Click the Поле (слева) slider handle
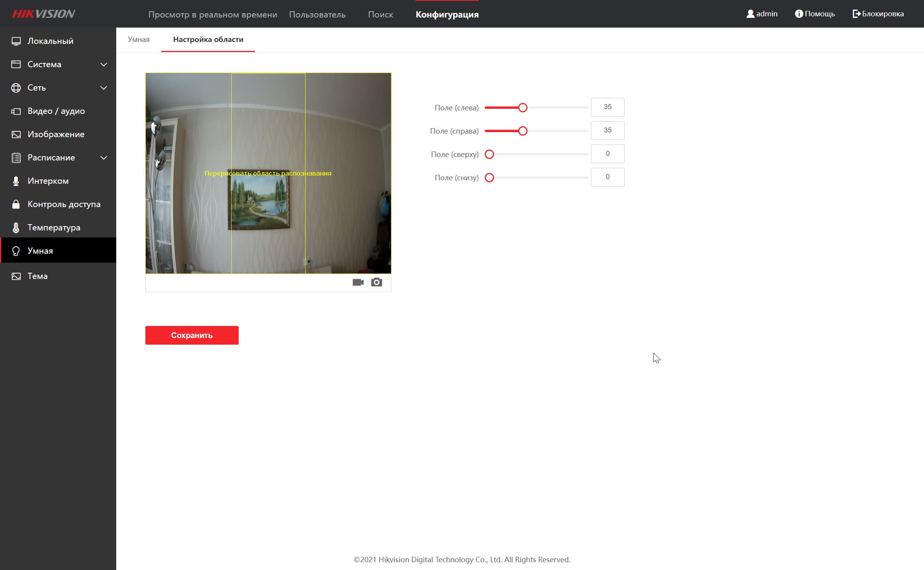The image size is (924, 570). click(523, 108)
